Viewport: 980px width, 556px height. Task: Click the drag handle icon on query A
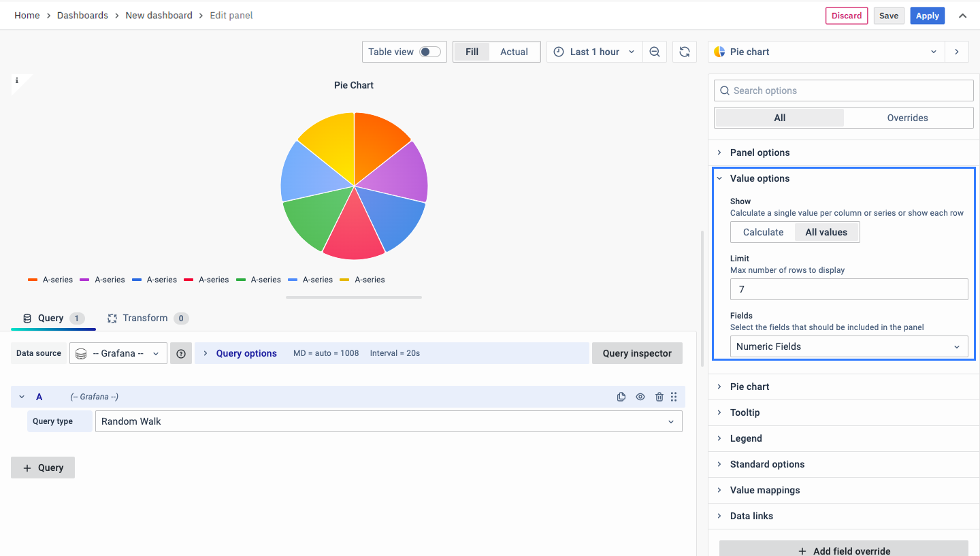(x=674, y=397)
